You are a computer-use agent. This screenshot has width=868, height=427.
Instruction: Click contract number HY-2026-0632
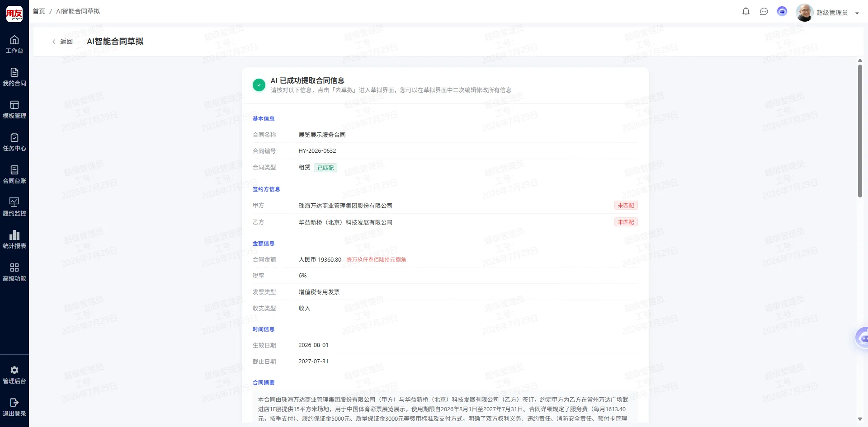tap(317, 151)
